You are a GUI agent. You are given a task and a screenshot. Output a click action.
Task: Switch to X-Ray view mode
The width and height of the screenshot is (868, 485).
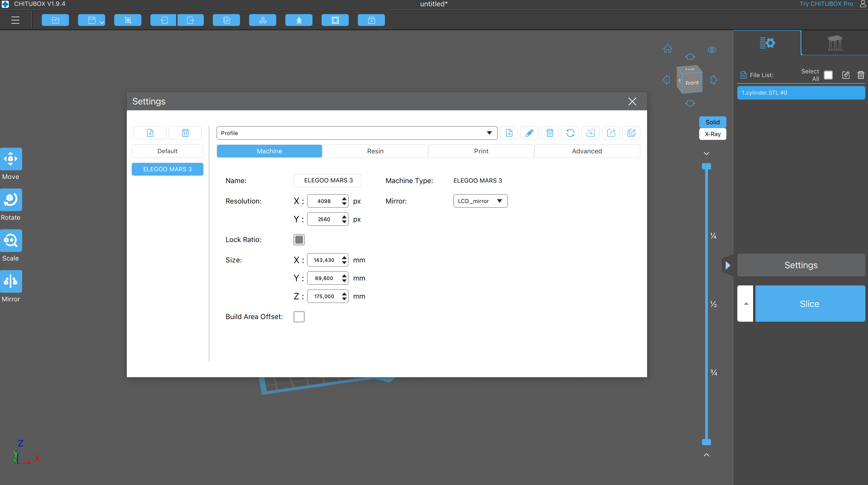(712, 134)
